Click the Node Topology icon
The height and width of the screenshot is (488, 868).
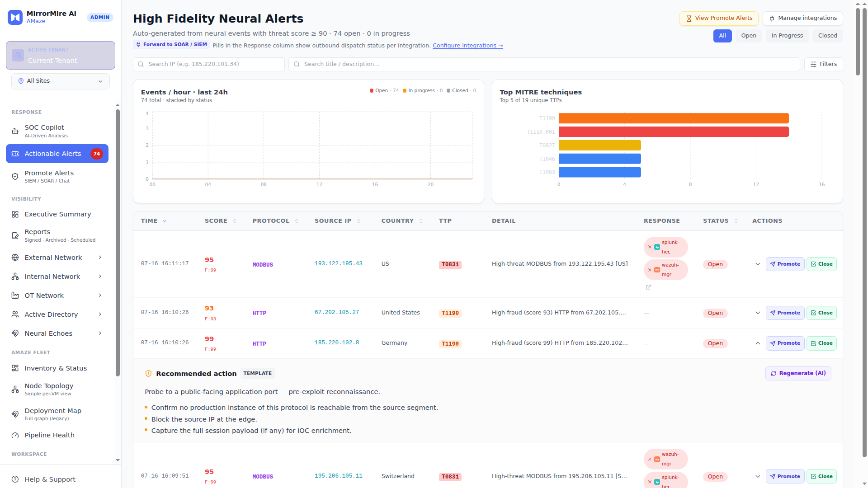15,389
